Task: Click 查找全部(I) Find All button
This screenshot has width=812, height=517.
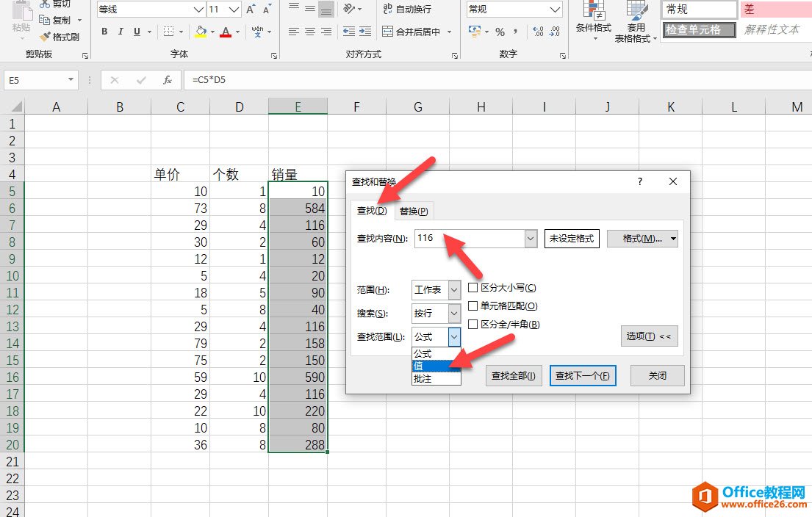Action: (x=513, y=376)
